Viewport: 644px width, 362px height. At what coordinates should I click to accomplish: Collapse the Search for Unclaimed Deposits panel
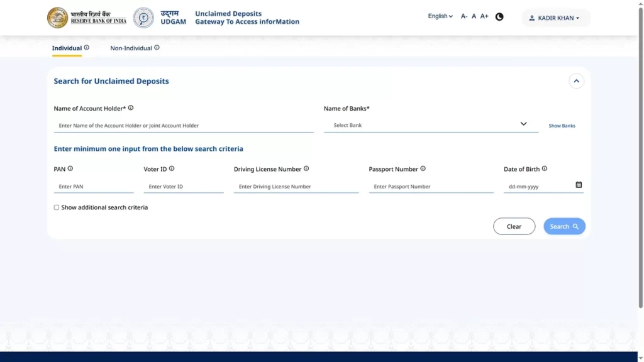[576, 81]
